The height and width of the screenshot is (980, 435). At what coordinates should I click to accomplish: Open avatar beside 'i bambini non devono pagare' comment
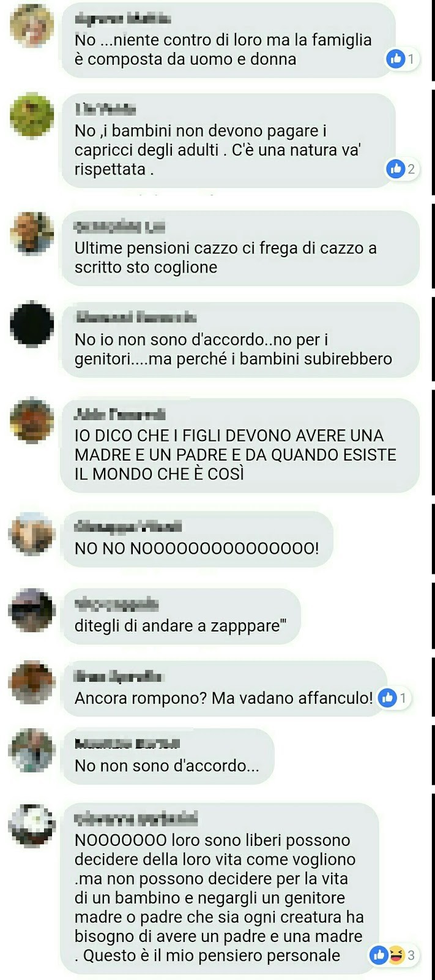(32, 115)
